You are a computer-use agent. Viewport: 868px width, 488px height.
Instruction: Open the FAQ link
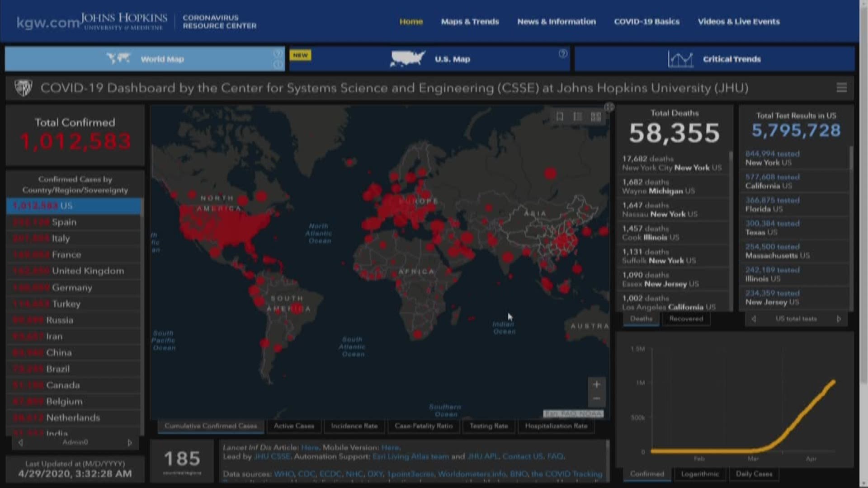click(555, 456)
